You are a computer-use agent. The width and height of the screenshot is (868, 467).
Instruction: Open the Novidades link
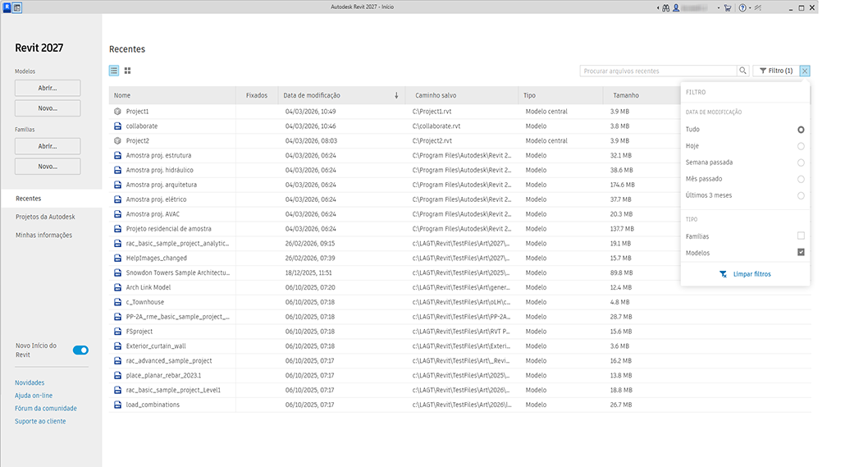click(x=30, y=382)
